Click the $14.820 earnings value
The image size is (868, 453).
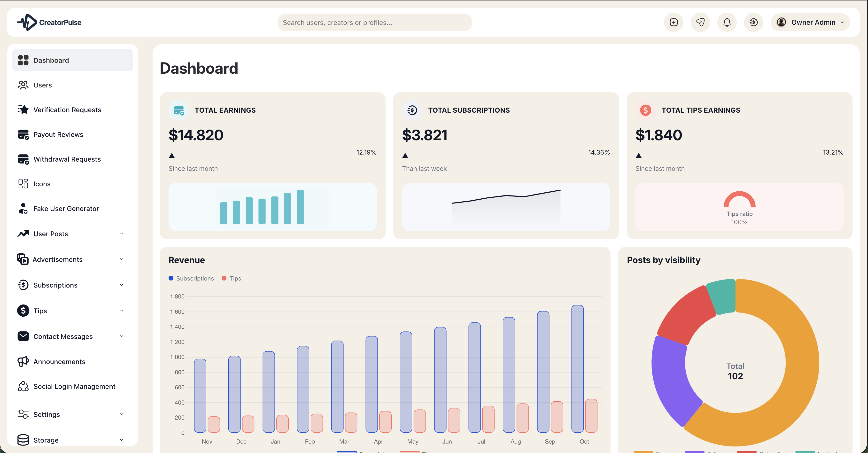(196, 135)
